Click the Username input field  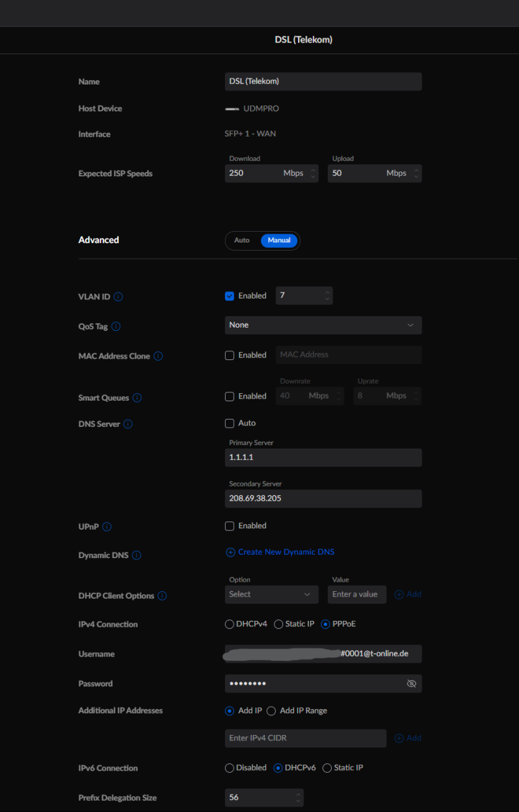323,654
